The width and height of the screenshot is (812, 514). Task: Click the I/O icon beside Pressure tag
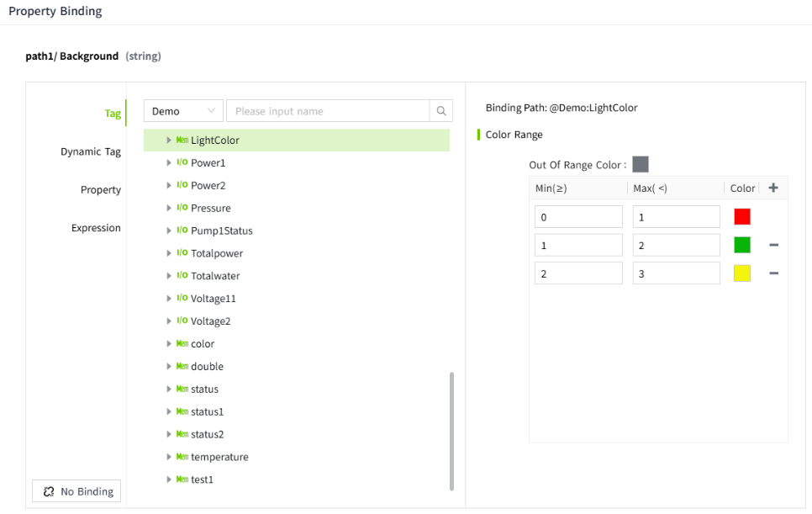[182, 208]
